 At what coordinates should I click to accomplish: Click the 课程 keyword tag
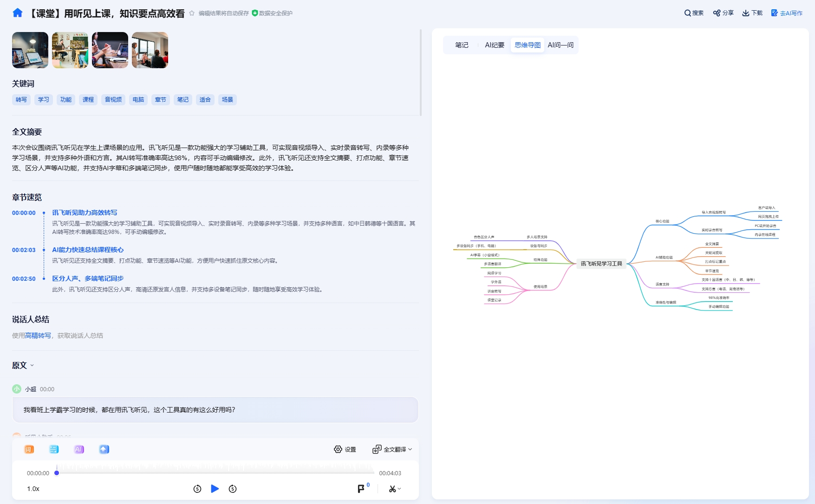click(x=88, y=100)
